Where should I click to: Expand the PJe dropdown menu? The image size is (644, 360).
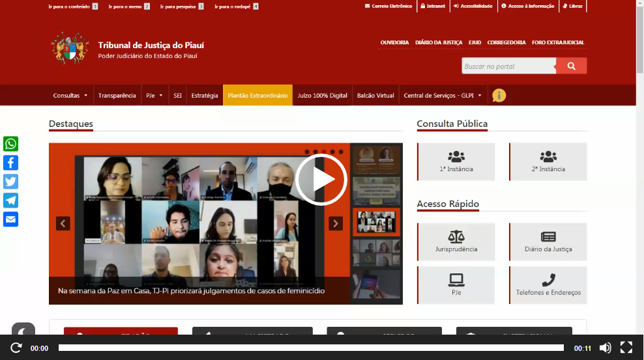click(154, 96)
